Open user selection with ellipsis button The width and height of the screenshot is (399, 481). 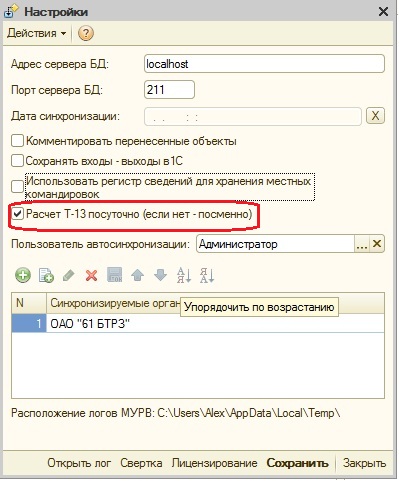tap(362, 244)
